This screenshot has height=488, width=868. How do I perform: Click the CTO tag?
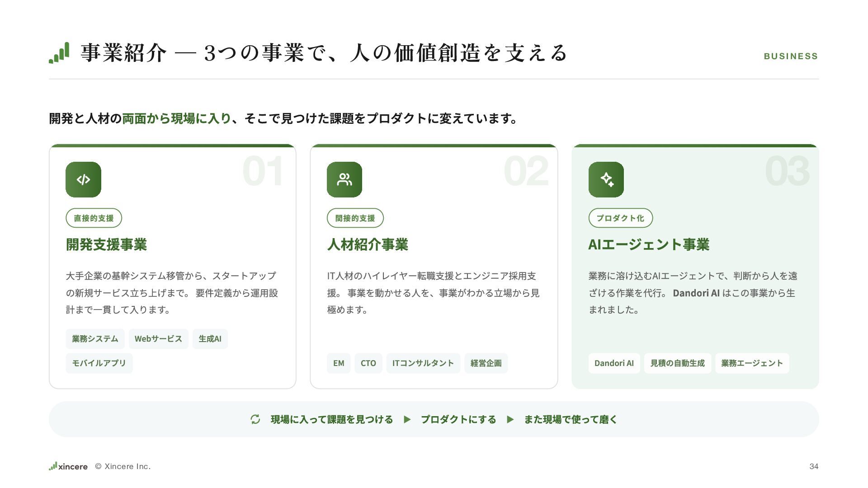click(368, 363)
